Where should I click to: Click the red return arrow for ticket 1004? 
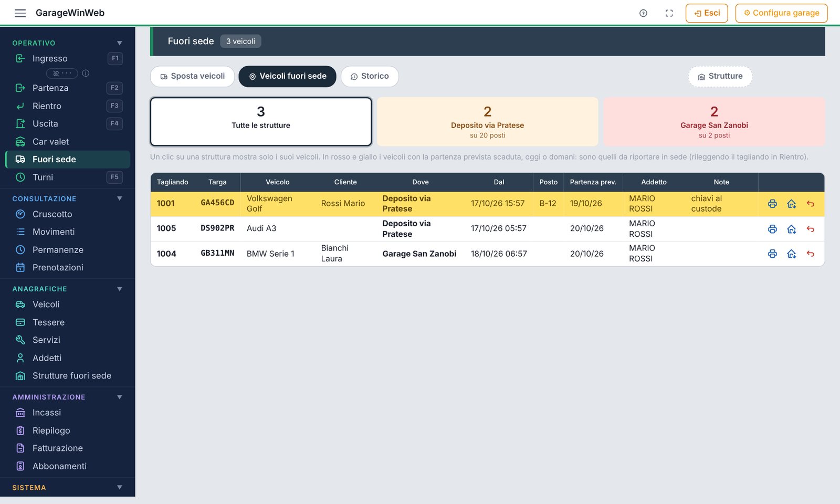click(x=811, y=254)
